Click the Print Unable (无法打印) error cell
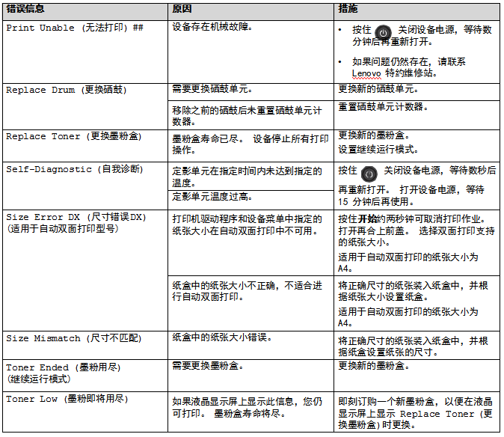The width and height of the screenshot is (504, 437). pyautogui.click(x=74, y=28)
